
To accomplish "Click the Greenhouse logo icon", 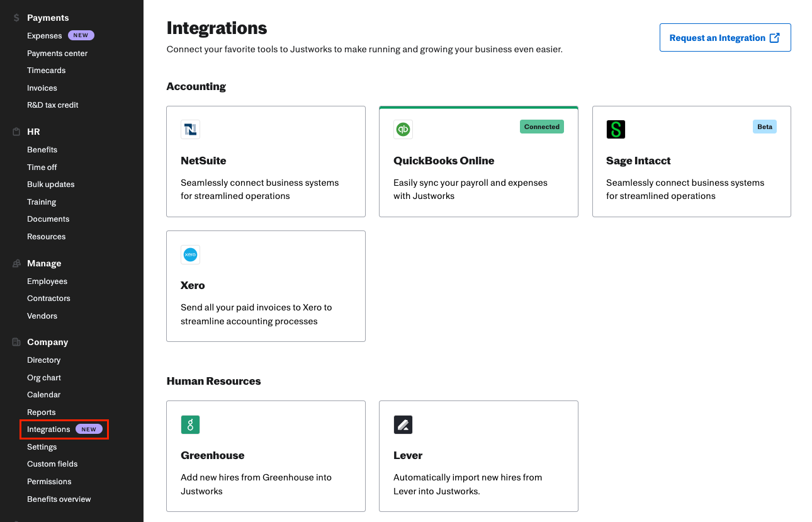I will [190, 424].
